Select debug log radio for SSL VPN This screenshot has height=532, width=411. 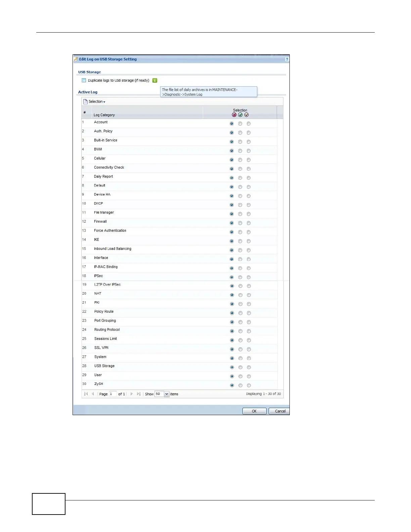click(x=249, y=350)
